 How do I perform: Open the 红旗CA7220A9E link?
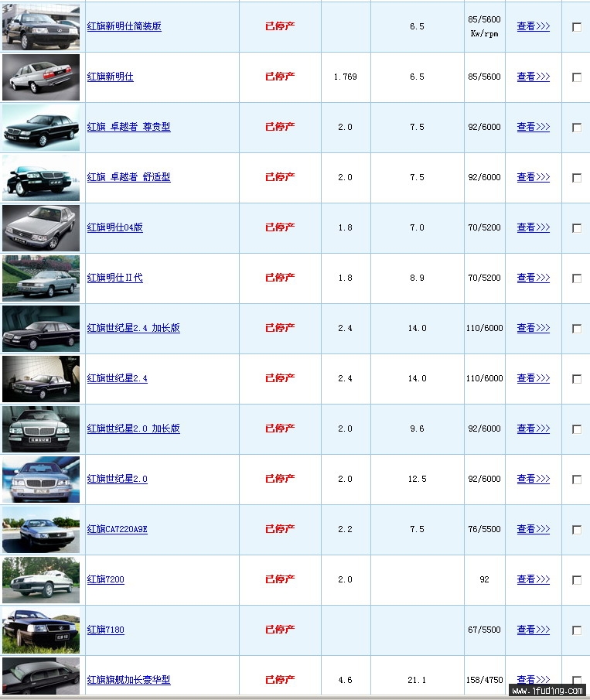click(x=117, y=530)
